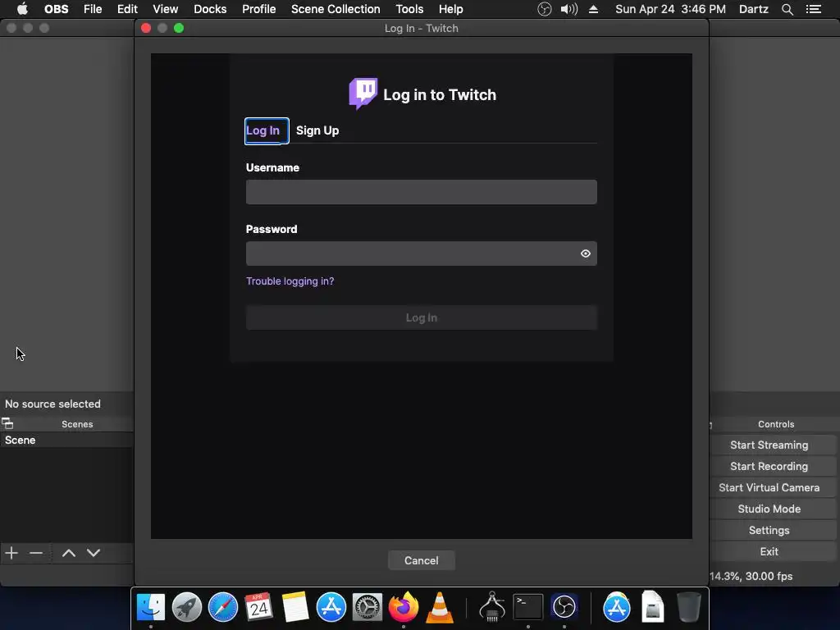Remove selected scene with minus icon
The image size is (840, 630).
point(36,553)
